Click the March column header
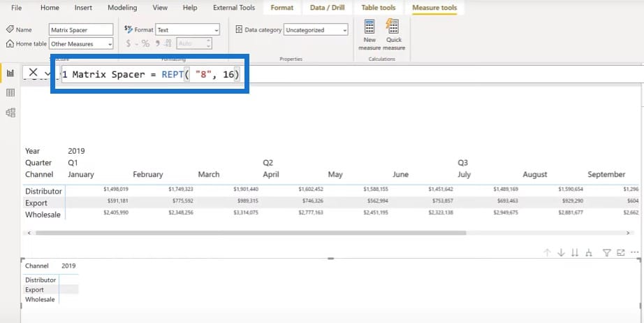The height and width of the screenshot is (323, 644). [x=209, y=174]
